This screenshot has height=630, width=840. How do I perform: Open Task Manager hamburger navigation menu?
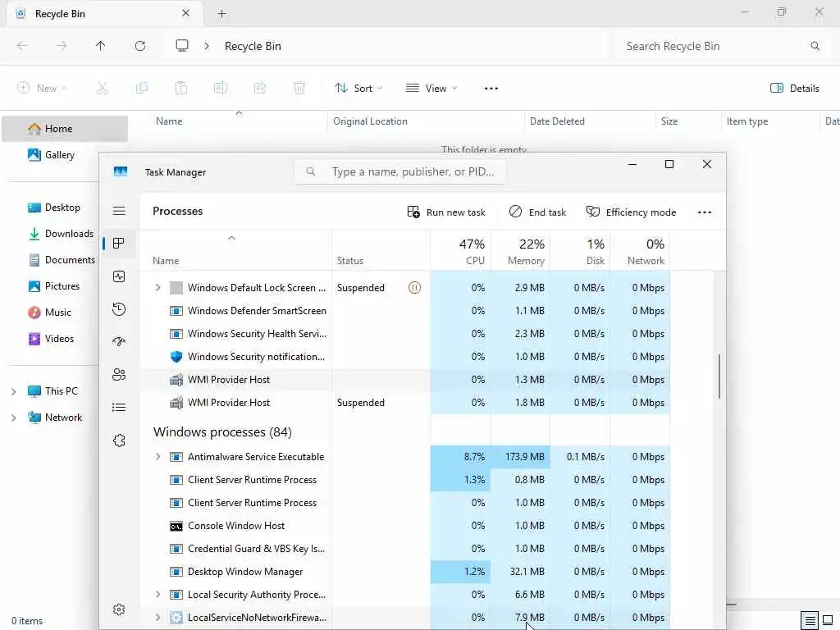119,211
